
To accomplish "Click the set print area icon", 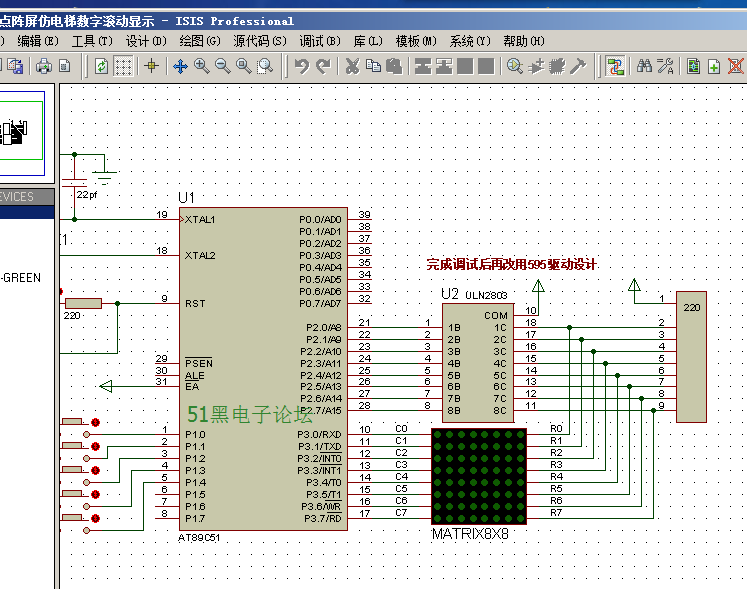I will (65, 66).
